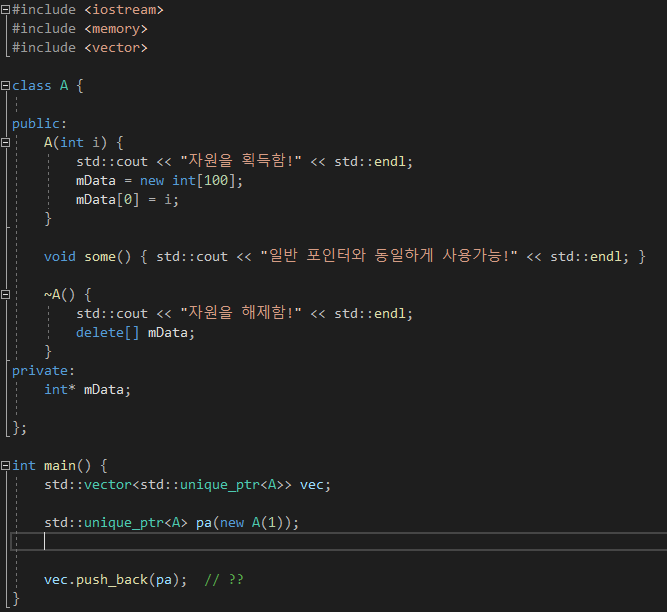Click the mData[0] = i; statement

coord(127,200)
